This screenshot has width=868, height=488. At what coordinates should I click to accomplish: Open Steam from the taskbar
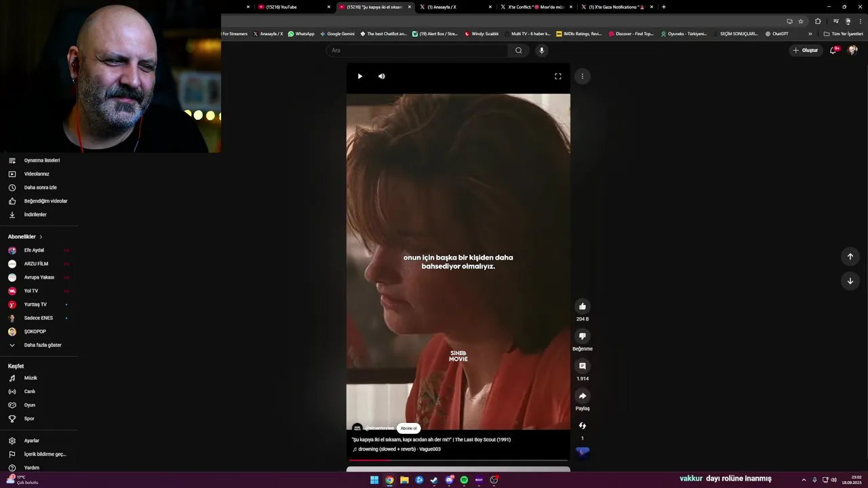tap(434, 480)
